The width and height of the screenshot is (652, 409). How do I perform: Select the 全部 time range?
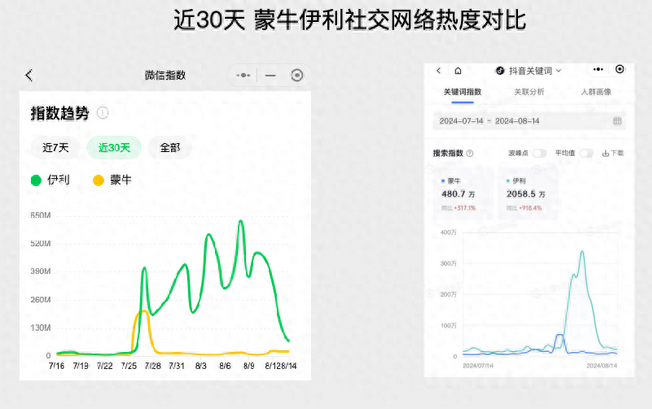[169, 147]
